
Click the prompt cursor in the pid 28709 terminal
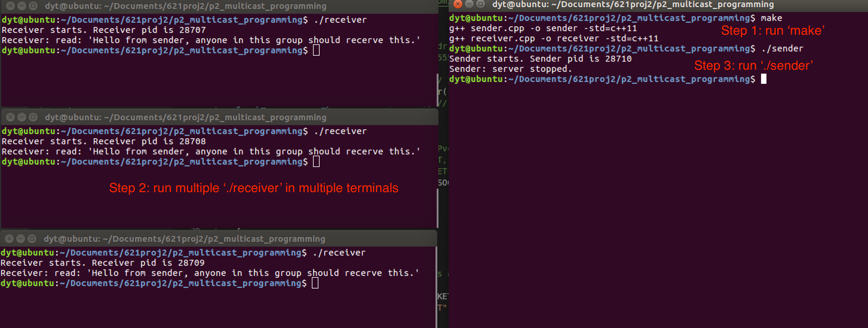click(315, 283)
